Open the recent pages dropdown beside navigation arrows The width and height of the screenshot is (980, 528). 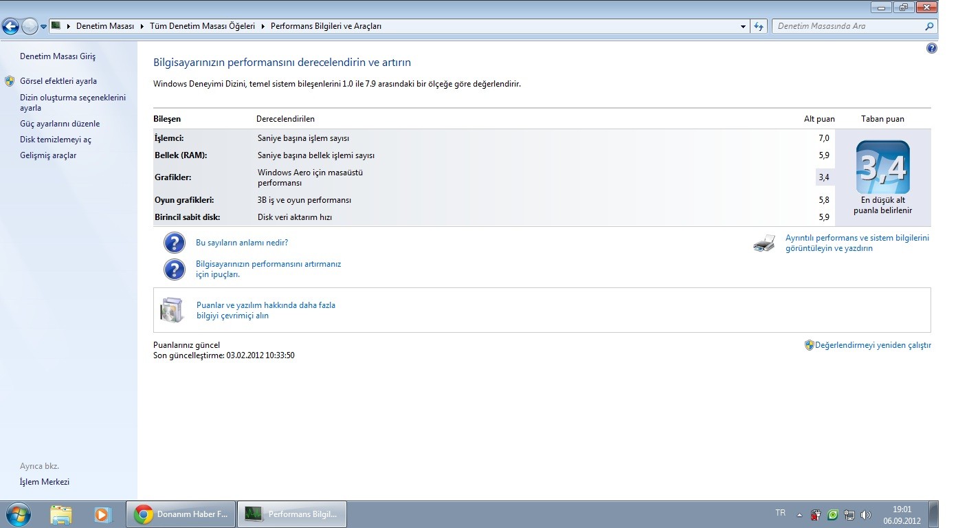(x=44, y=27)
